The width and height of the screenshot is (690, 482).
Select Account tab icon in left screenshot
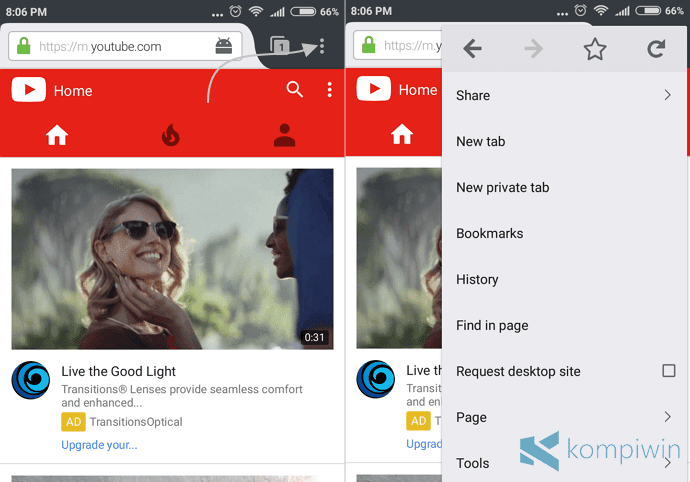284,135
